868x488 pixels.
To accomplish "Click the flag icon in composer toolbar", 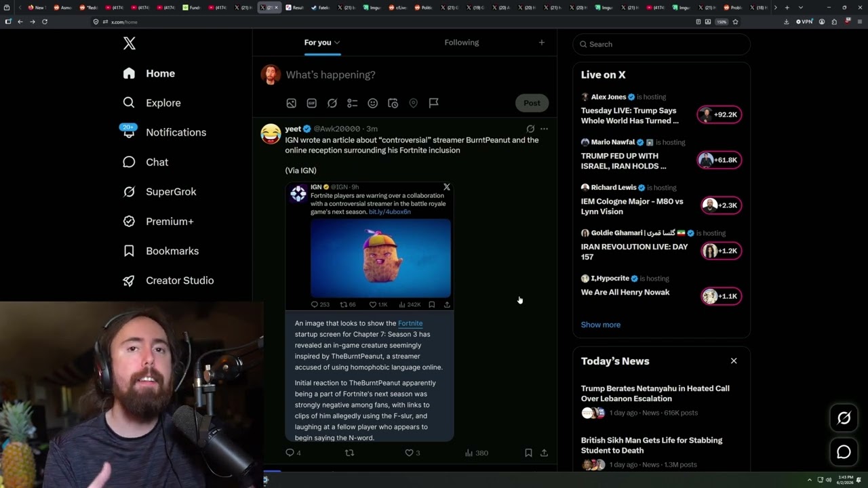I will 433,103.
